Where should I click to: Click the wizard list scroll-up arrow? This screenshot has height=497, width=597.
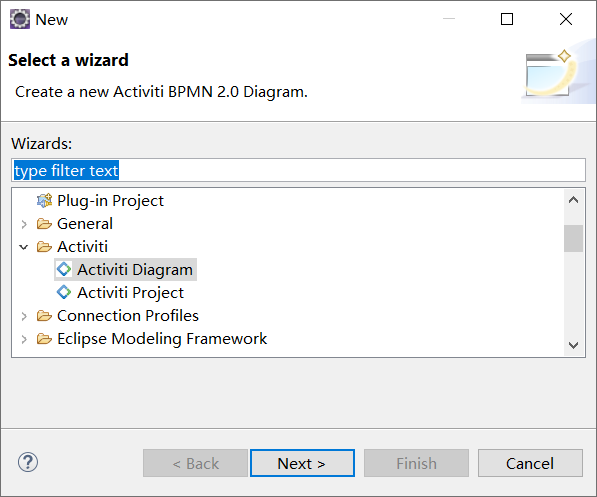tap(573, 200)
